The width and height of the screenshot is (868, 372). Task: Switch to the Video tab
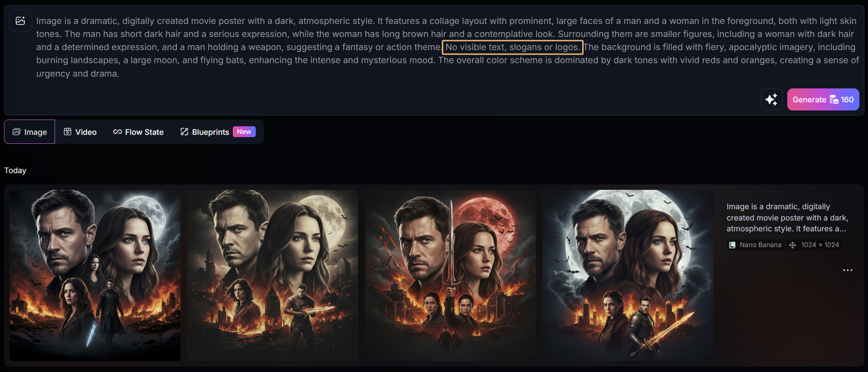(80, 132)
